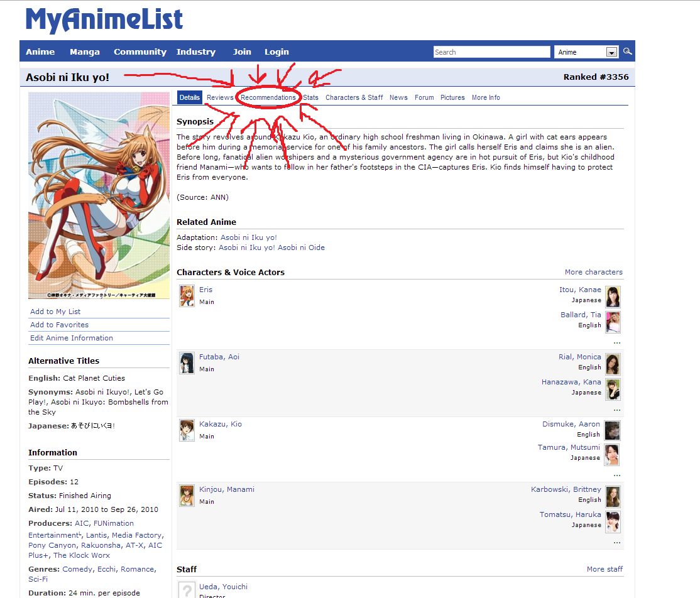This screenshot has height=598, width=700.
Task: Click Itou, Kanae's photo thumbnail
Action: point(613,297)
